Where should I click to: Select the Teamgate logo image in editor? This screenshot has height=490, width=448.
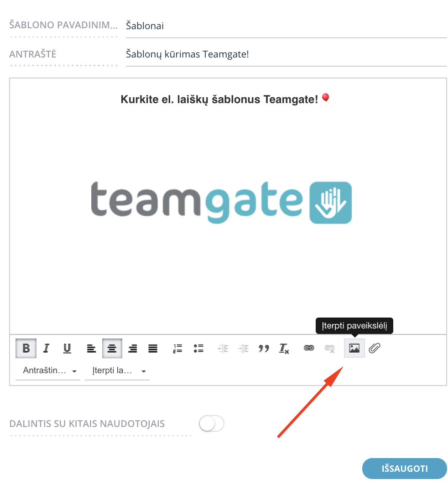point(221,203)
